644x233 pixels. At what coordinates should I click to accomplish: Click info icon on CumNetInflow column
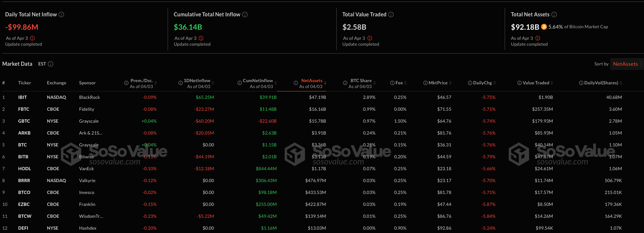click(x=240, y=83)
